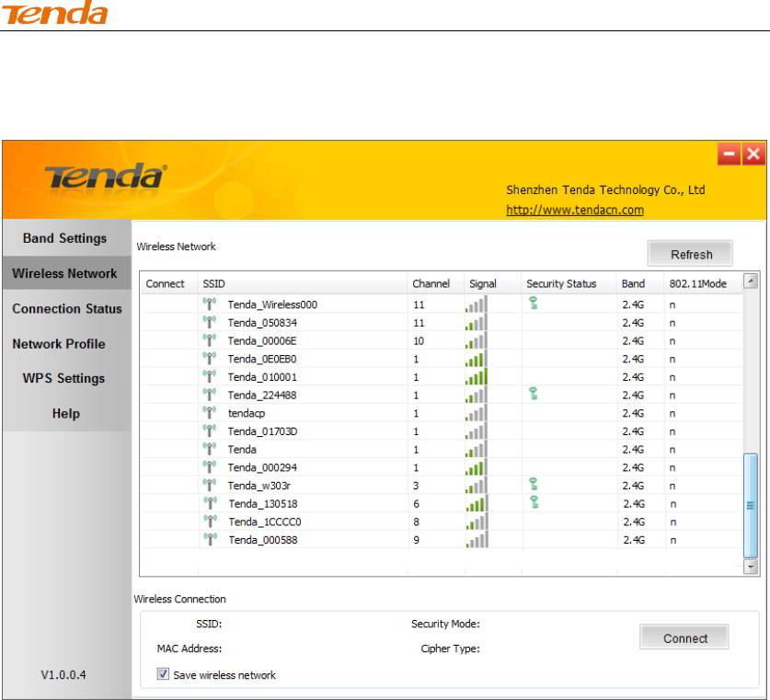Click security key icon of Tenda_224488
Screen dimensions: 770x700
534,393
